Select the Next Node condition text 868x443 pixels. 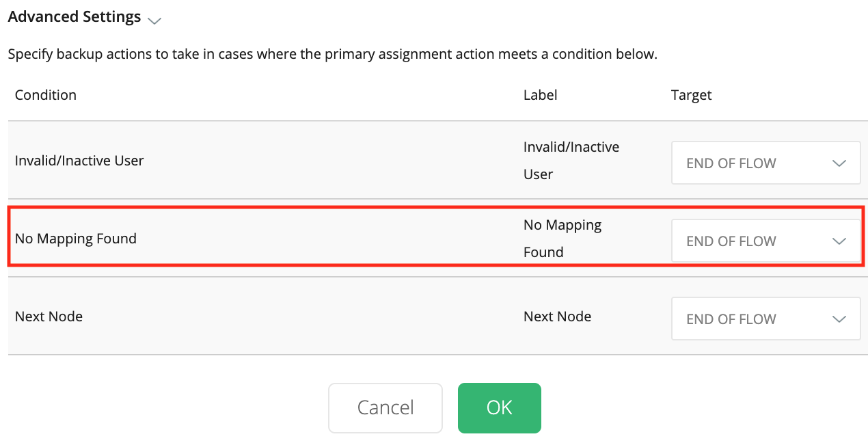(49, 317)
